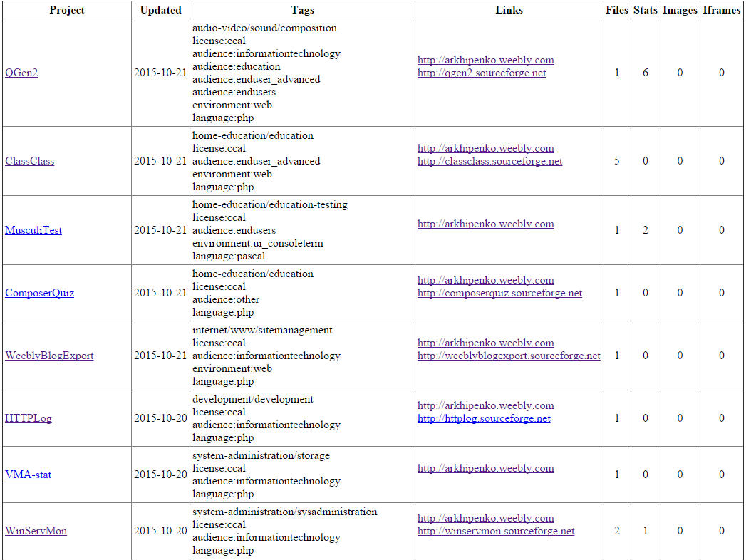Screen dimensions: 746x560
Task: Select the Stats column header
Action: coord(645,10)
